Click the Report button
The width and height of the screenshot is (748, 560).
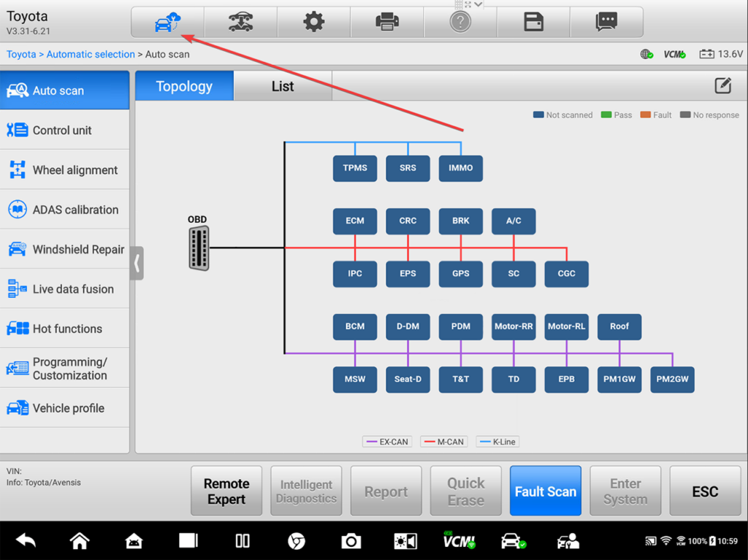(386, 491)
